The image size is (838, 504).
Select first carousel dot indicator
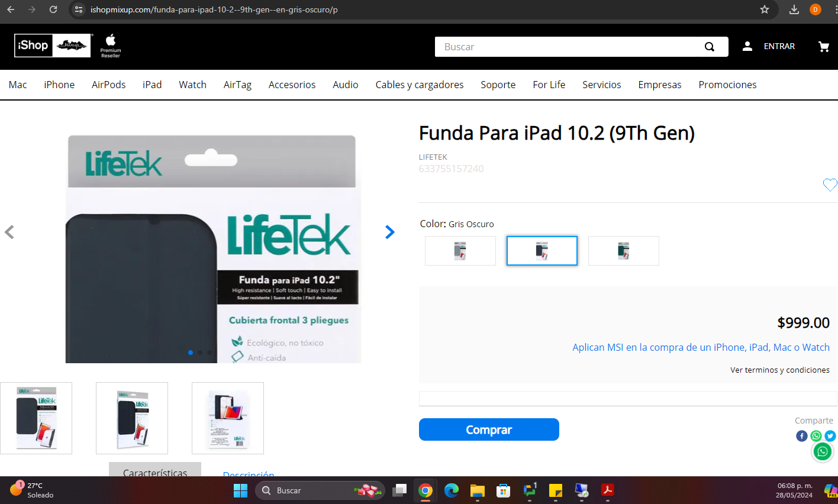[191, 353]
